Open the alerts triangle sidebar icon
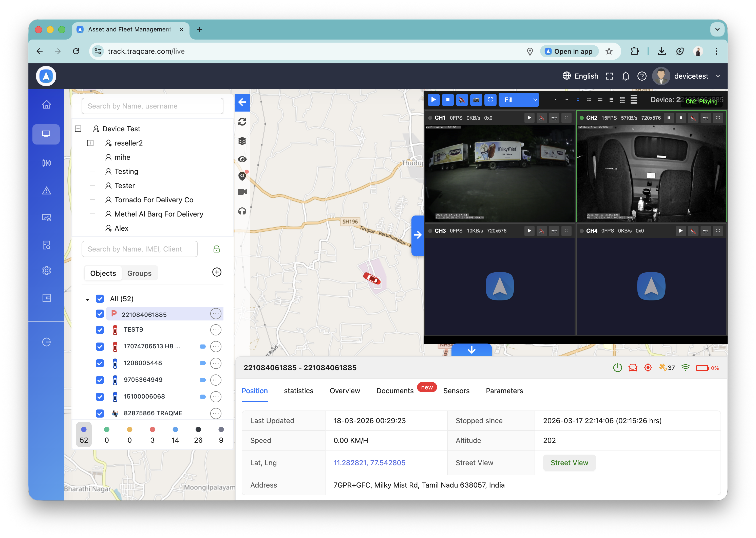 click(x=46, y=190)
